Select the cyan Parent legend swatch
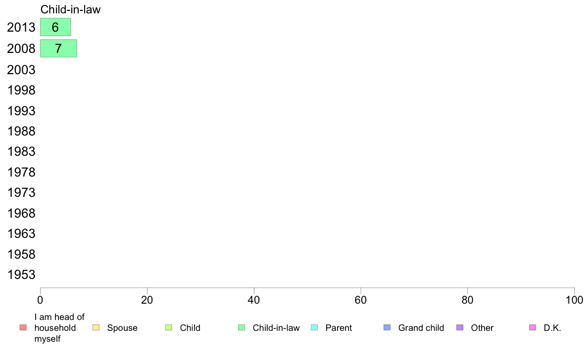 (x=314, y=327)
